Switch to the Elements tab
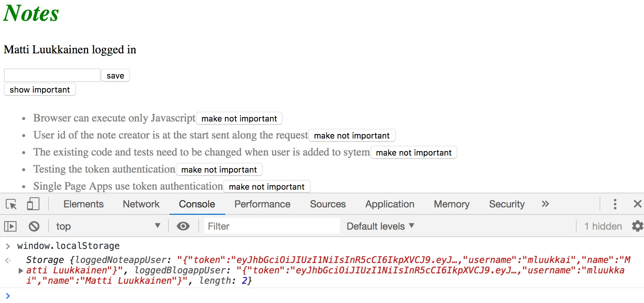The height and width of the screenshot is (303, 644). click(83, 204)
